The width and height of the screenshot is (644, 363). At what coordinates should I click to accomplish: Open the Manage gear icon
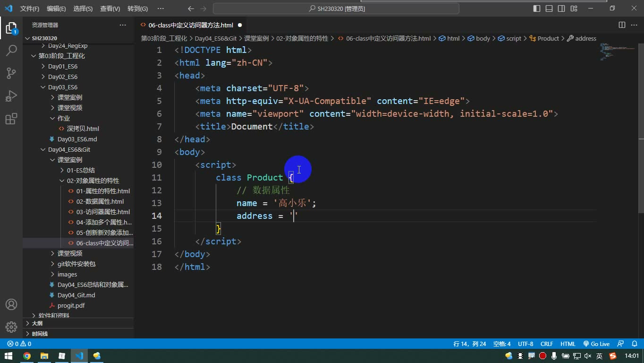click(11, 327)
